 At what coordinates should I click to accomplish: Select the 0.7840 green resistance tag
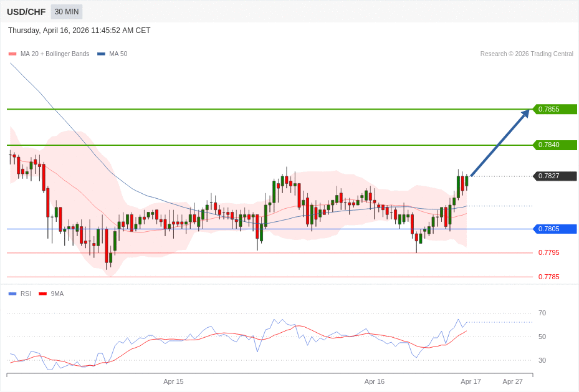click(554, 145)
